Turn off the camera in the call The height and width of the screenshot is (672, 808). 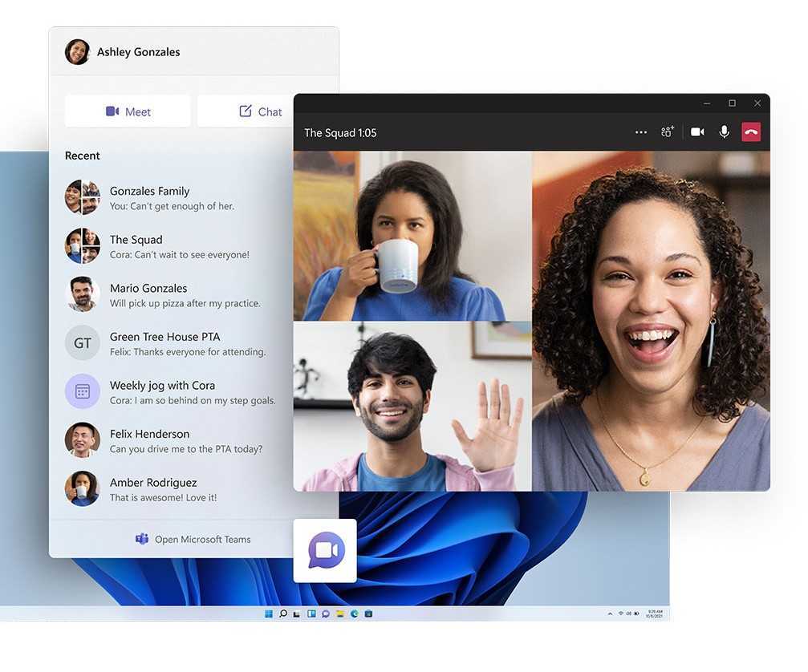[x=697, y=132]
